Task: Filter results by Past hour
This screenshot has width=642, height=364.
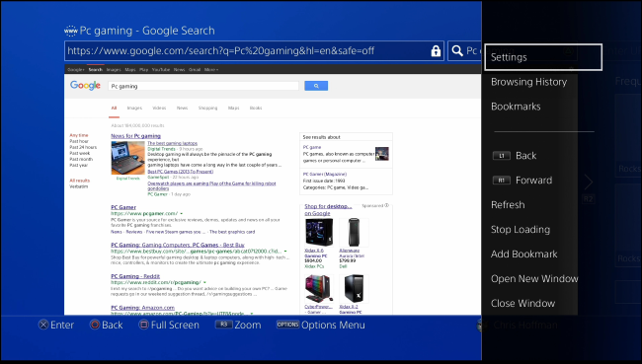Action: click(79, 141)
